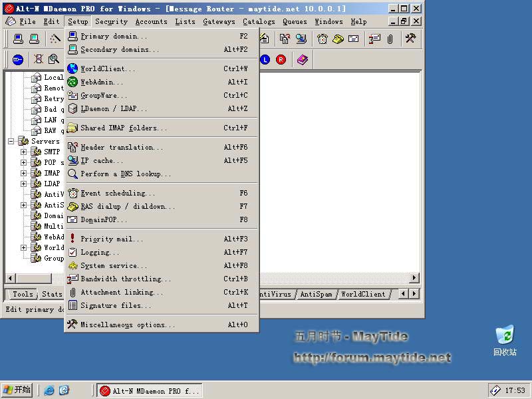Viewport: 532px width, 399px height.
Task: Switch to the AntiSpam tab
Action: coord(316,294)
